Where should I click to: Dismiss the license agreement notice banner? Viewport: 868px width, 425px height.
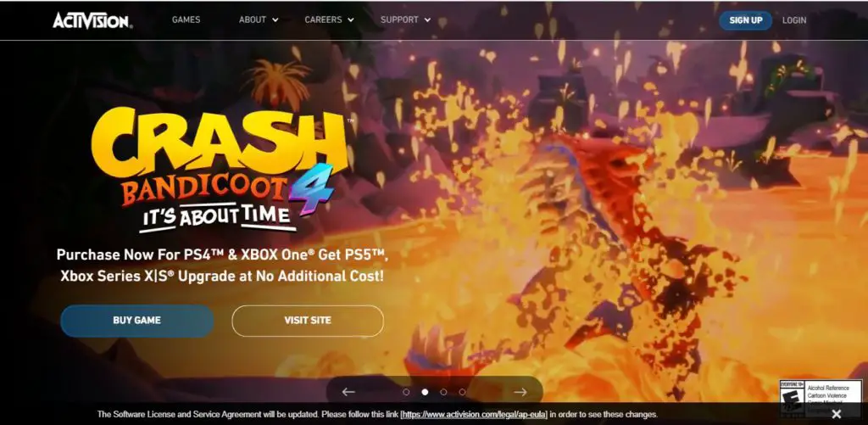click(x=837, y=414)
